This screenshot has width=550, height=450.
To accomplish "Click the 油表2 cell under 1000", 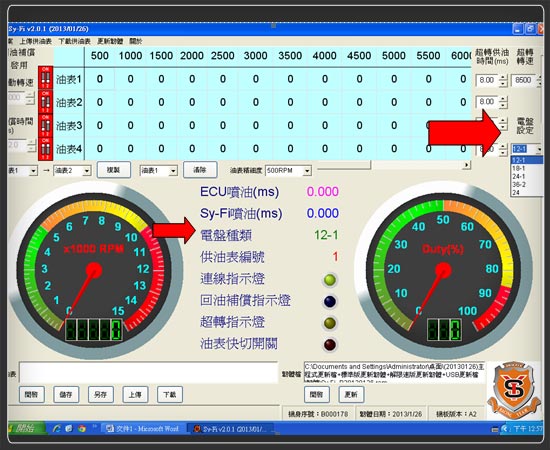I will [130, 102].
